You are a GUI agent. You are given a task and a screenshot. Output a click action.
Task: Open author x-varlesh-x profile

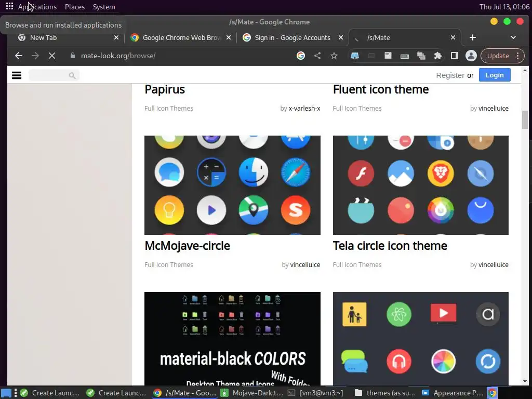(x=304, y=108)
